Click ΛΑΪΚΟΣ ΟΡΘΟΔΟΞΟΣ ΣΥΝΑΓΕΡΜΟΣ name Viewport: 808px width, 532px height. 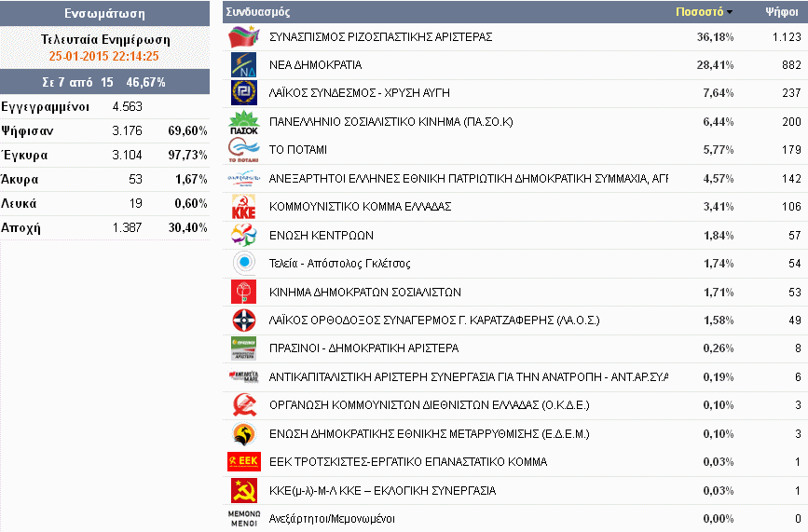434,321
